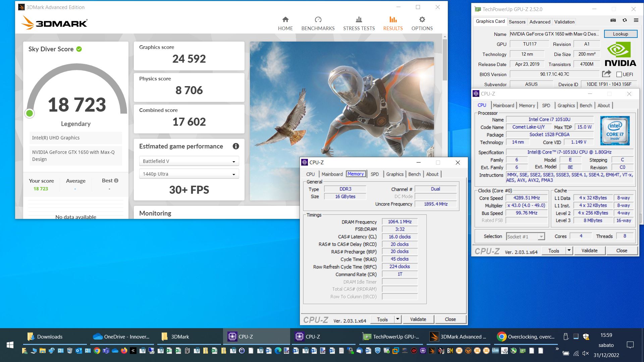Go to 3DMark HOME section
The image size is (644, 362).
(285, 23)
